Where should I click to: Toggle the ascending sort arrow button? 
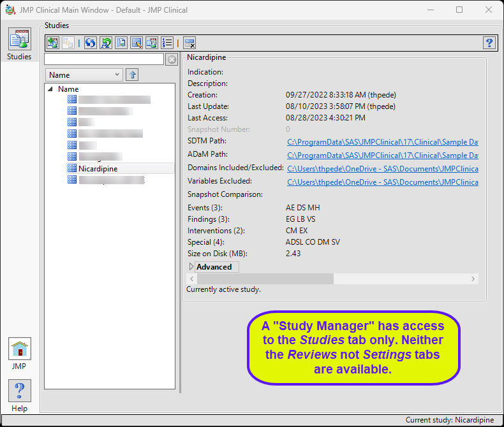pos(132,75)
